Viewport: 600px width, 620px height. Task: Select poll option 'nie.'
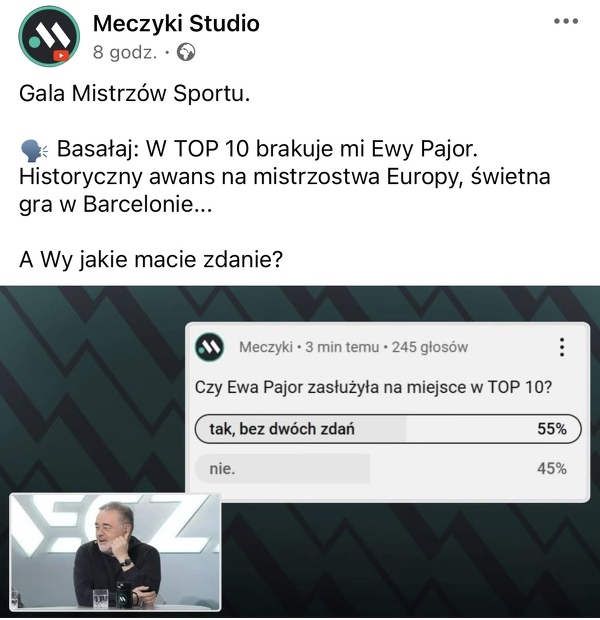click(x=388, y=469)
